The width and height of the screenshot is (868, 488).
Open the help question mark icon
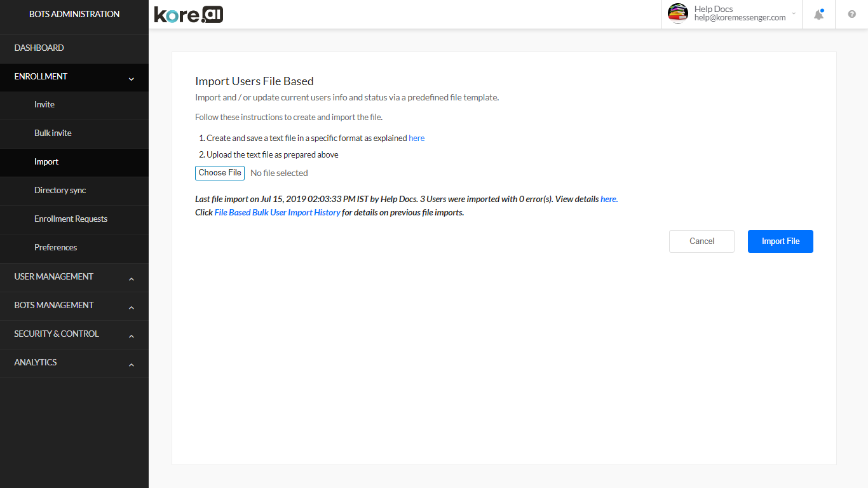pyautogui.click(x=851, y=15)
